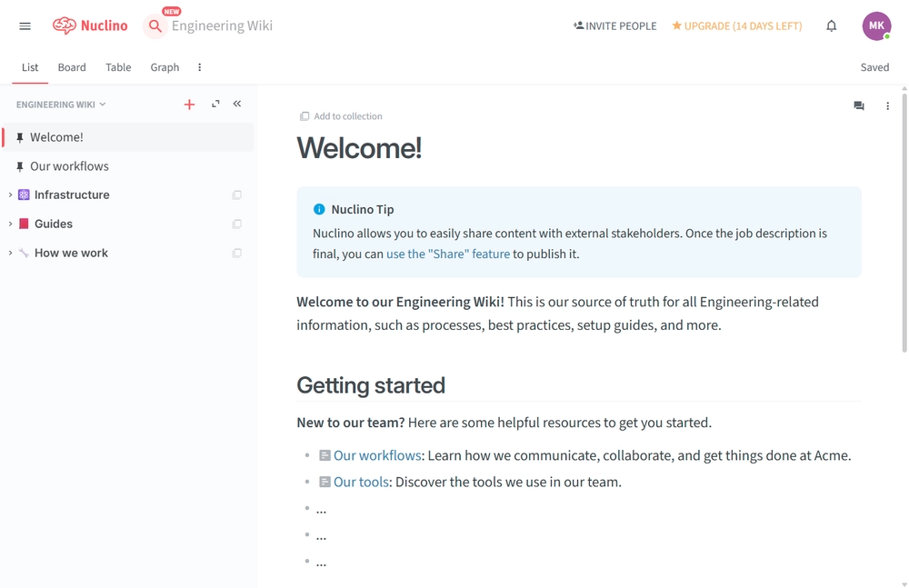The width and height of the screenshot is (909, 588).
Task: Click collection icon beside Infrastructure row
Action: click(237, 194)
